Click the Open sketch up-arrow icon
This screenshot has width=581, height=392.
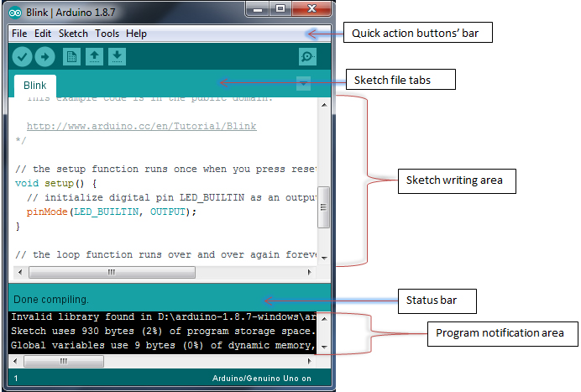[95, 56]
